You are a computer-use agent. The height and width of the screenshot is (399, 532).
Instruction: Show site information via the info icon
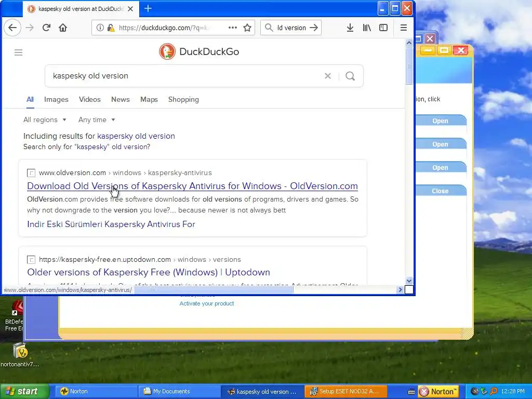100,28
